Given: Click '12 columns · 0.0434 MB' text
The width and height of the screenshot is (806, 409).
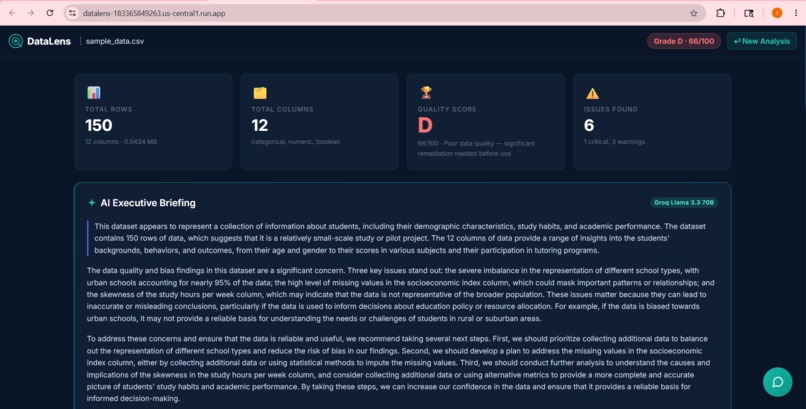Looking at the screenshot, I should (121, 142).
